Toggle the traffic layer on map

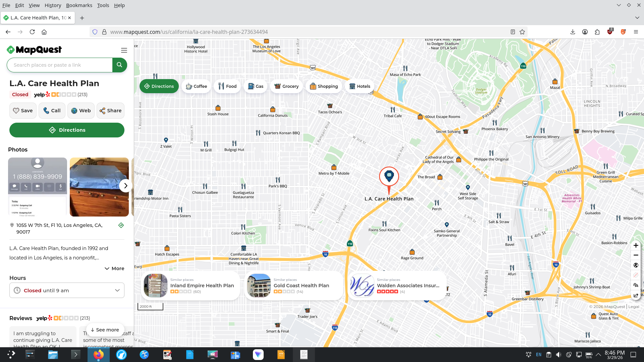636,285
